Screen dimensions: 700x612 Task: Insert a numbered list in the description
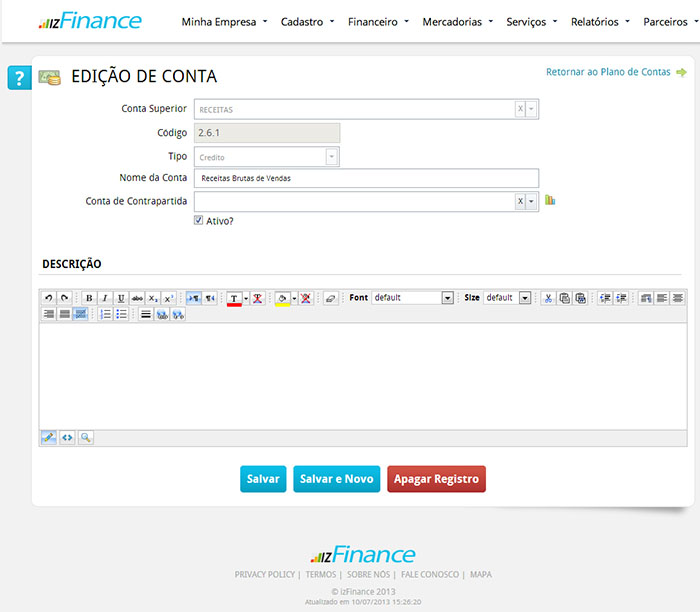point(105,314)
